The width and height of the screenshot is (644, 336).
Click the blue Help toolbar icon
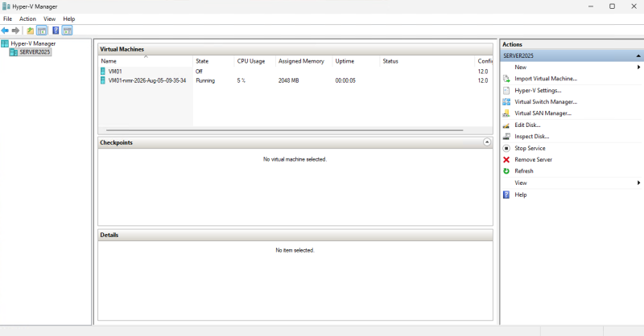pos(56,31)
